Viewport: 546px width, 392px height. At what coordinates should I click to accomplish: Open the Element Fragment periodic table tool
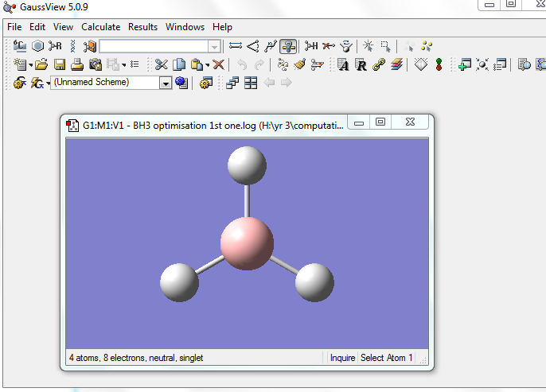[20, 46]
